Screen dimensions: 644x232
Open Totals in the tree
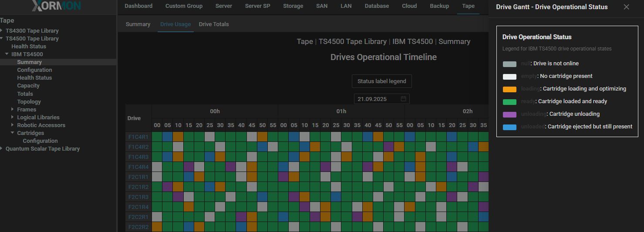tap(25, 94)
